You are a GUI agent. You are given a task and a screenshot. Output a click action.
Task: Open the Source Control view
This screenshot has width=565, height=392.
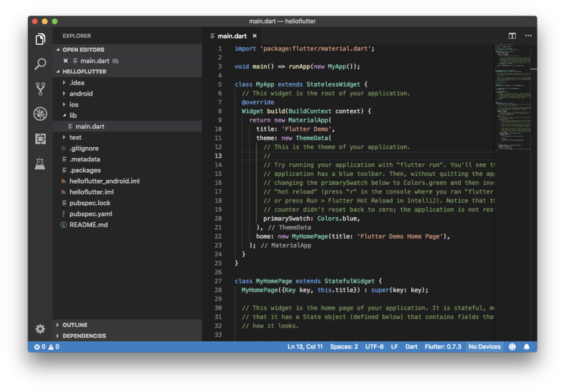(40, 89)
